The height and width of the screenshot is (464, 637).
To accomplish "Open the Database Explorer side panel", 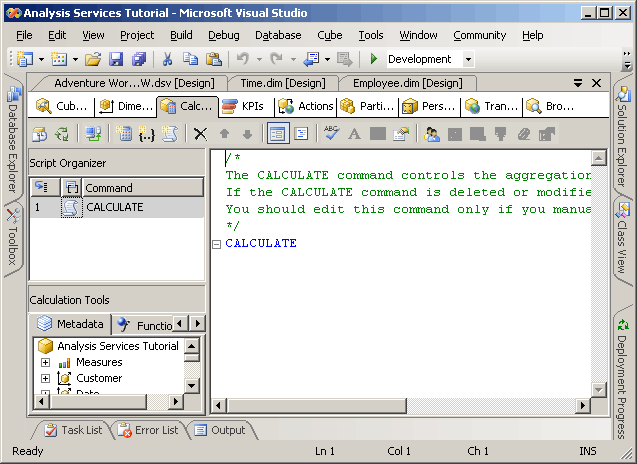I will click(13, 139).
